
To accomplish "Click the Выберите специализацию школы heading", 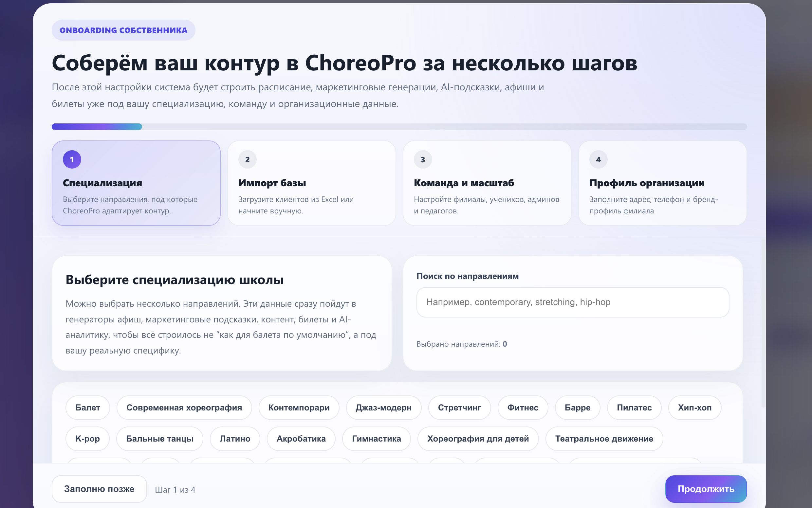I will pyautogui.click(x=175, y=280).
